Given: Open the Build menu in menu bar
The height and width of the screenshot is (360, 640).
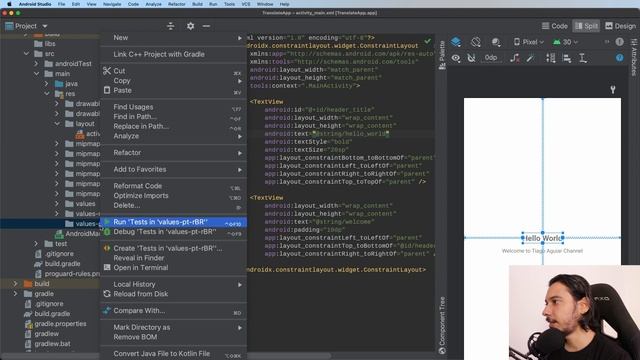Looking at the screenshot, I should [197, 4].
